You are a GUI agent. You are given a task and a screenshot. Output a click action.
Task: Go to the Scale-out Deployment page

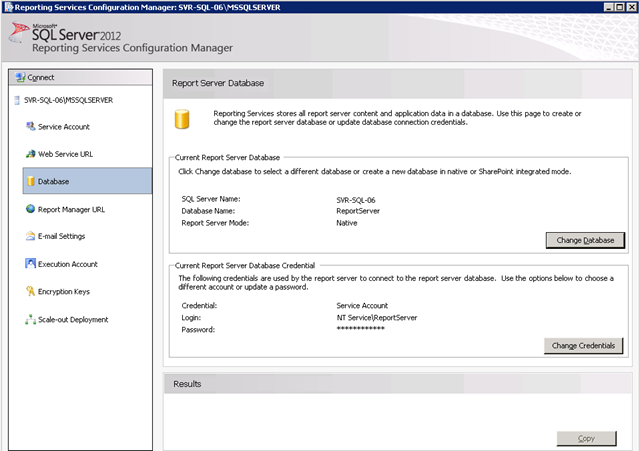coord(73,320)
